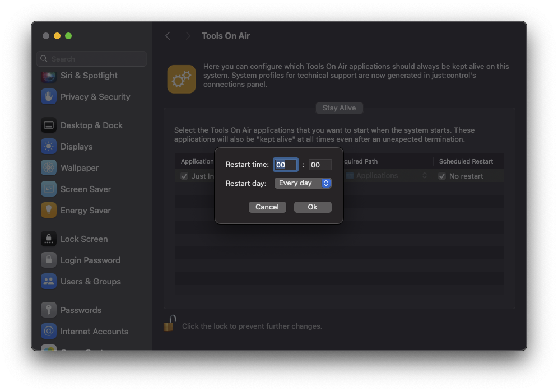This screenshot has height=392, width=558.
Task: Cancel the restart schedule dialog
Action: 267,207
